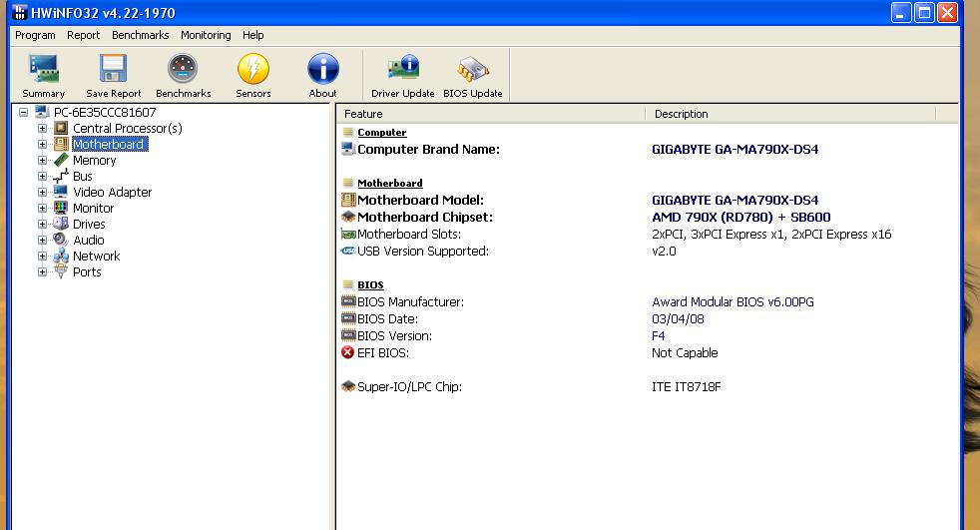Viewport: 980px width, 530px height.
Task: Open the About info icon
Action: (x=323, y=69)
